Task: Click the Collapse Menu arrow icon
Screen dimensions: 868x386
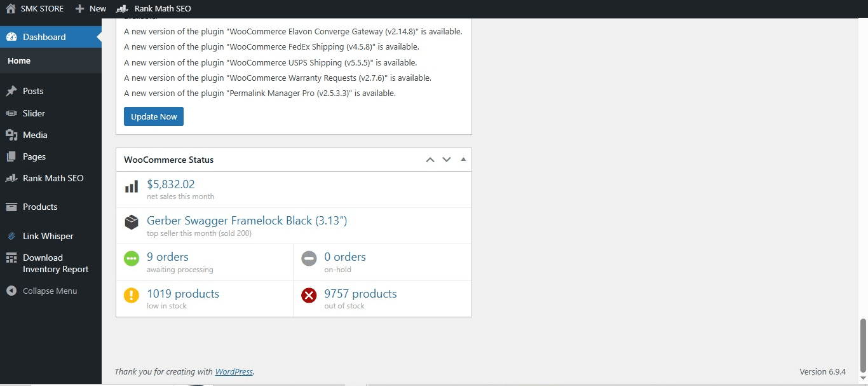Action: tap(11, 291)
